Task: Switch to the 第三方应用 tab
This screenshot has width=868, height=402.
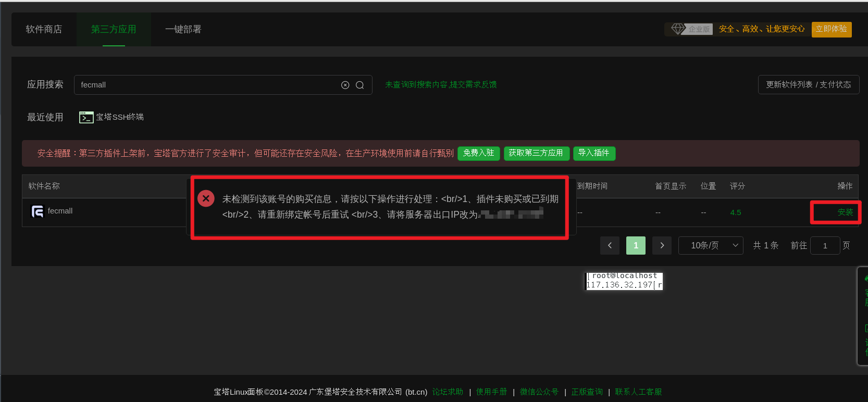Action: click(x=114, y=29)
